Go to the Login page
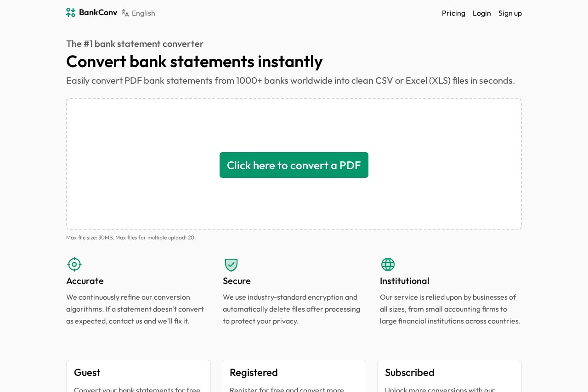Image resolution: width=588 pixels, height=392 pixels. coord(481,13)
